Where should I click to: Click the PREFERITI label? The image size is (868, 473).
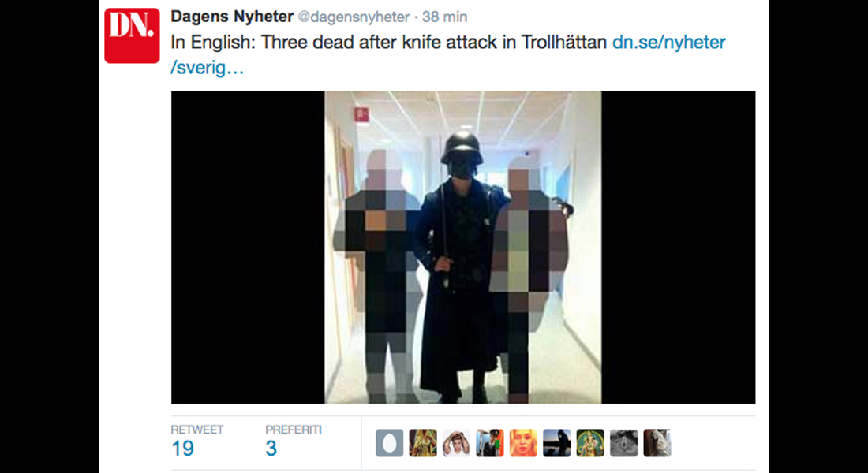294,430
